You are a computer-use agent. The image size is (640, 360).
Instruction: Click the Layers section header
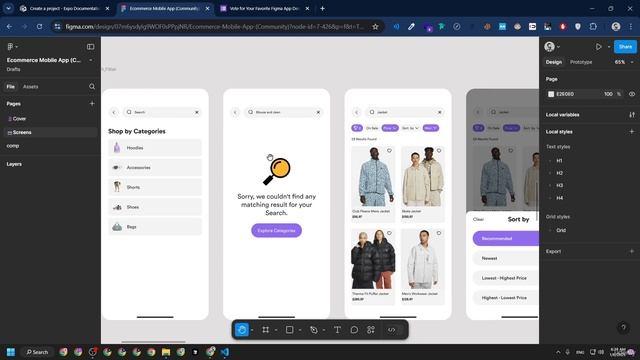[14, 164]
